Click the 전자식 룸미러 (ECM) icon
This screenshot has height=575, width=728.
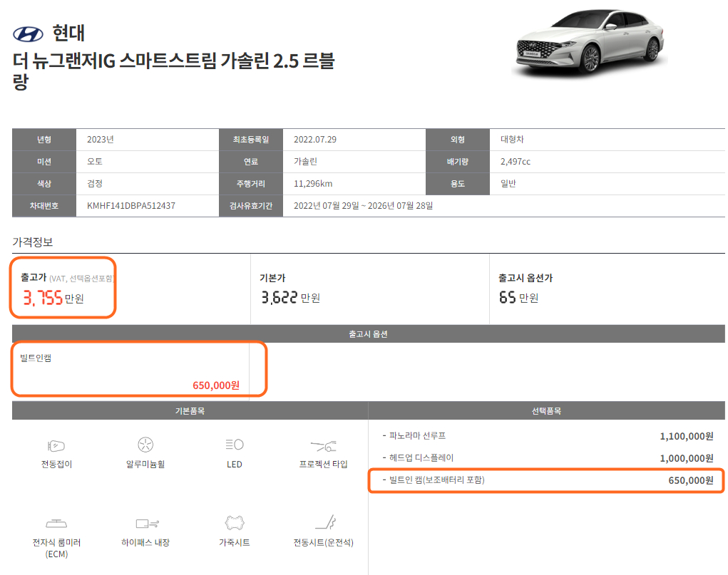point(56,524)
